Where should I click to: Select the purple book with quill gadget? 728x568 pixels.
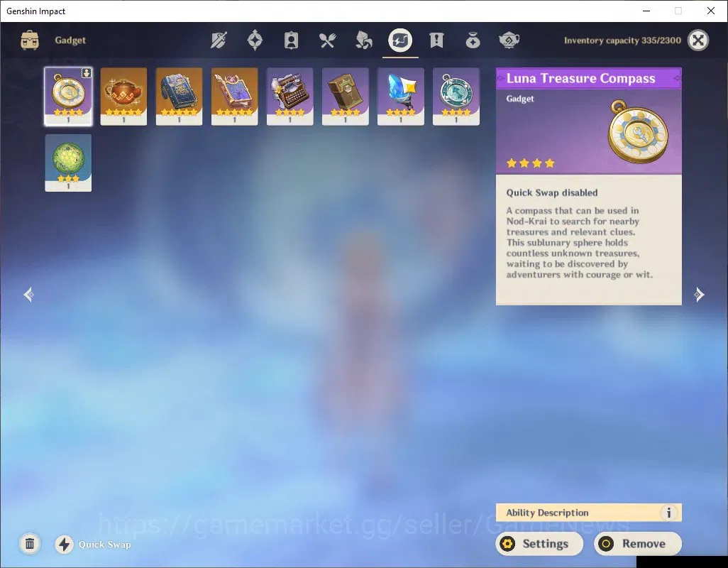pos(234,97)
